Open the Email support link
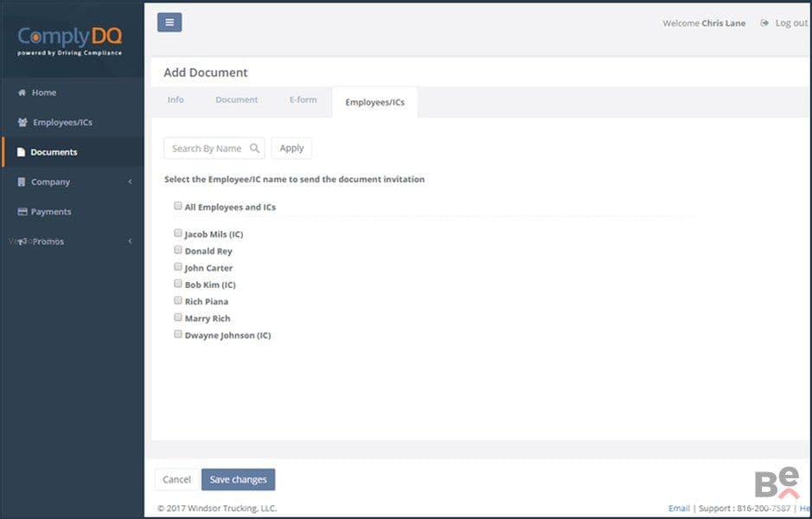Screen dimensions: 812x519 (x=679, y=508)
